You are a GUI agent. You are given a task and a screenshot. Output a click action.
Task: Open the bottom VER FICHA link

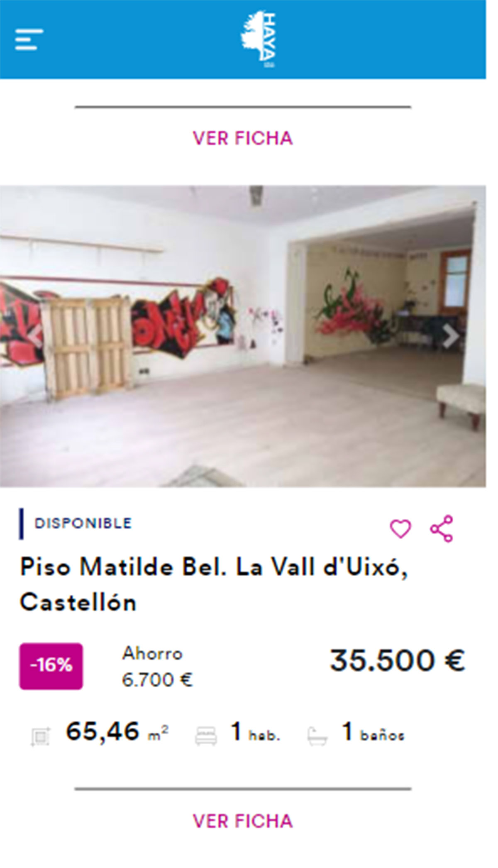point(243,821)
